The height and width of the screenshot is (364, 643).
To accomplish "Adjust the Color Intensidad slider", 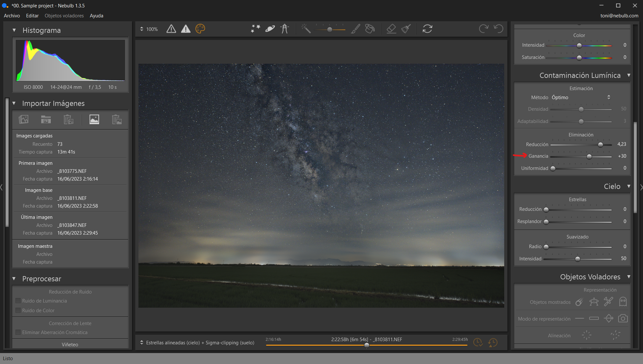I will tap(579, 46).
